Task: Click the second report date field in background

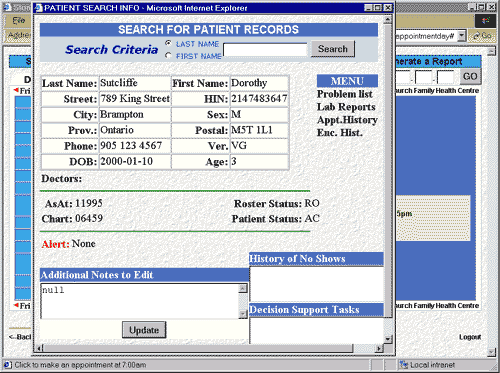Action: click(423, 77)
